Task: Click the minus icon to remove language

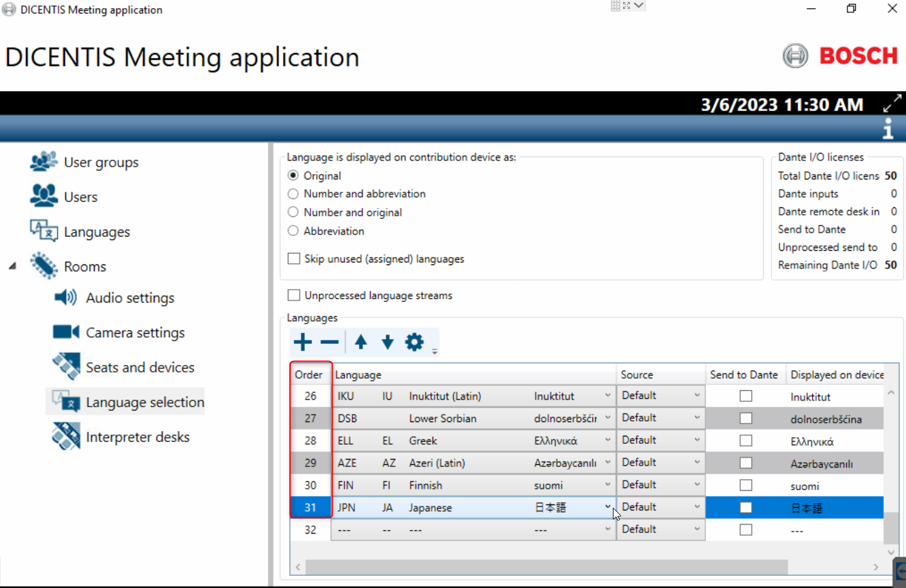Action: 329,343
